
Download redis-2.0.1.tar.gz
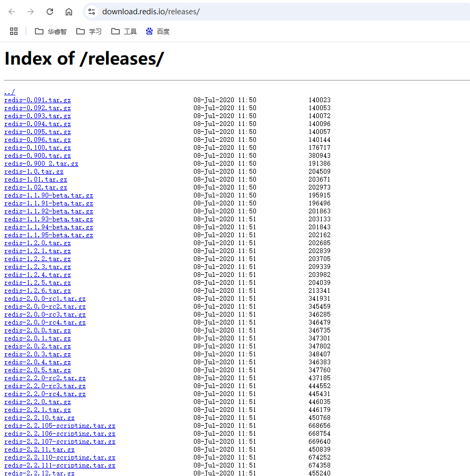(38, 338)
